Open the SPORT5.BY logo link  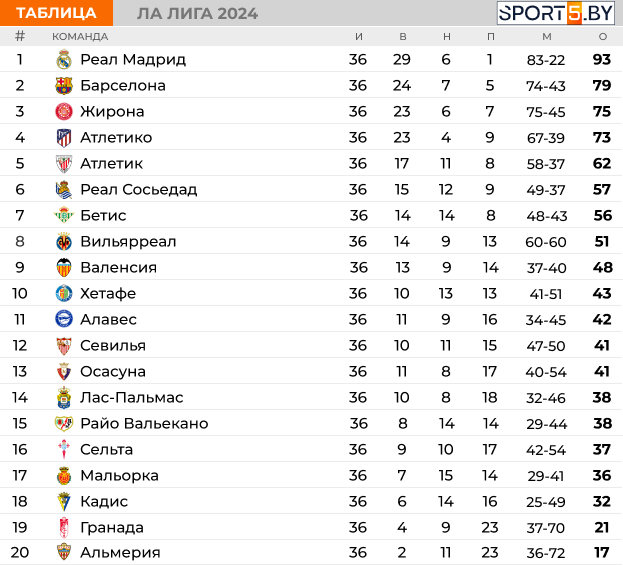pos(556,13)
